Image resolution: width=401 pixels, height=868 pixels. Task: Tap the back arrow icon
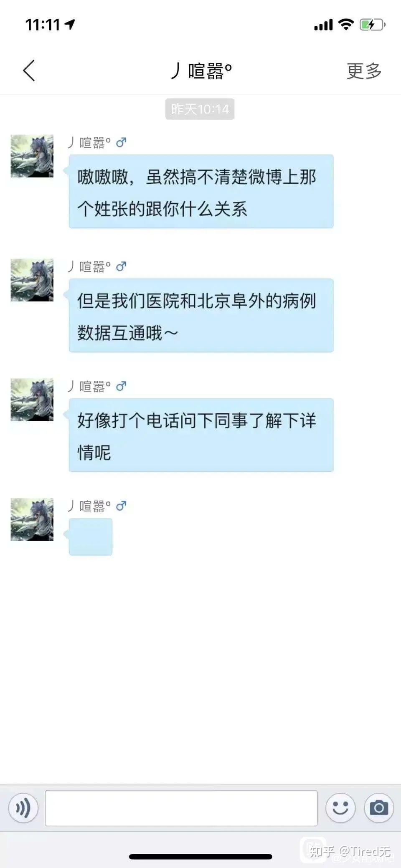29,71
